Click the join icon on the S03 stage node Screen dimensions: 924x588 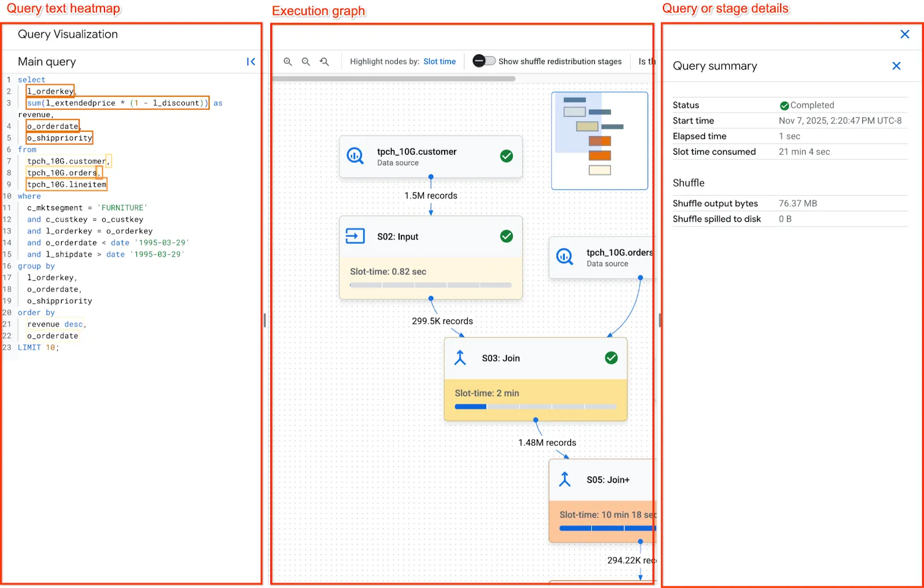(459, 358)
